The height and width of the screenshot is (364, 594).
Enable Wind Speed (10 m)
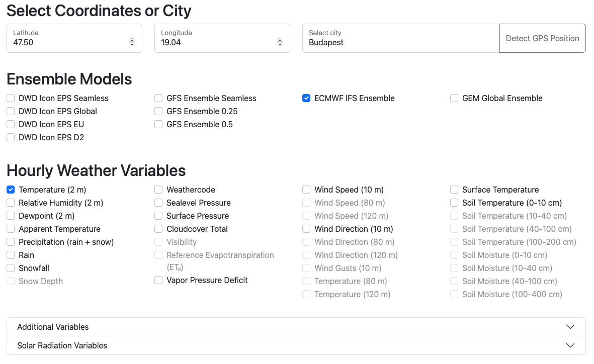(306, 190)
